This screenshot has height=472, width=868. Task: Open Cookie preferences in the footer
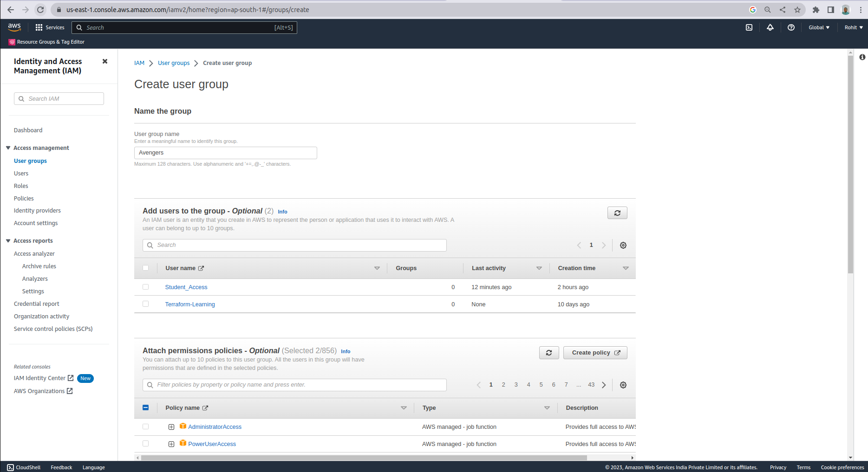pyautogui.click(x=842, y=467)
